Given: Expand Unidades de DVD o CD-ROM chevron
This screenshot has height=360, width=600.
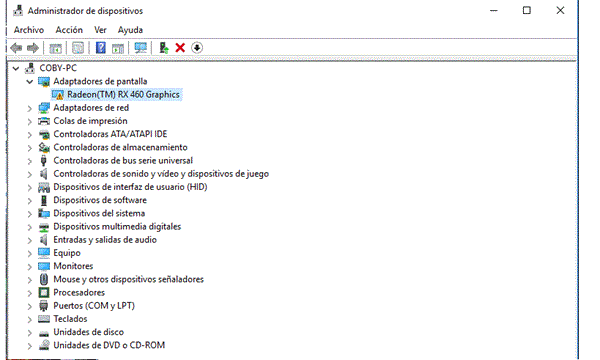Looking at the screenshot, I should tap(29, 346).
